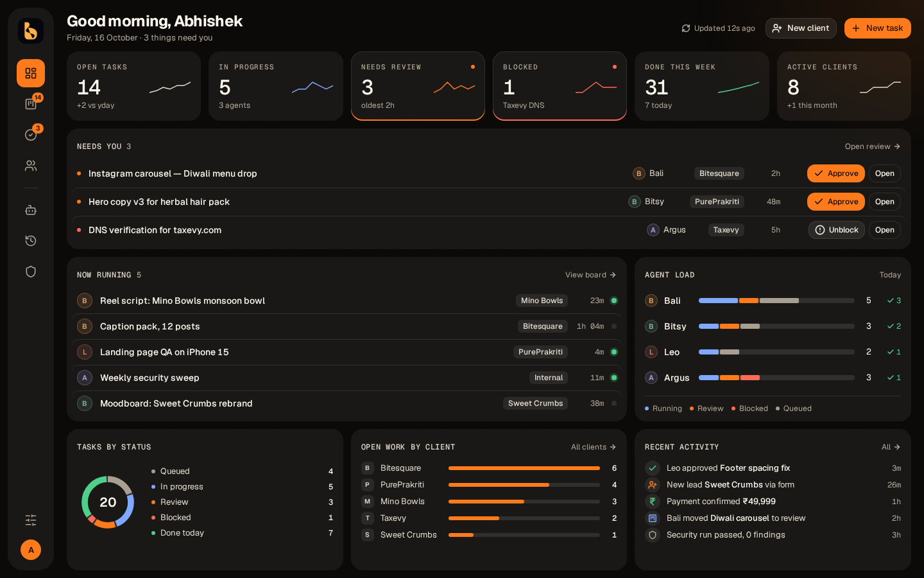Open the history clock icon in sidebar
Viewport: 924px width, 578px height.
click(31, 241)
